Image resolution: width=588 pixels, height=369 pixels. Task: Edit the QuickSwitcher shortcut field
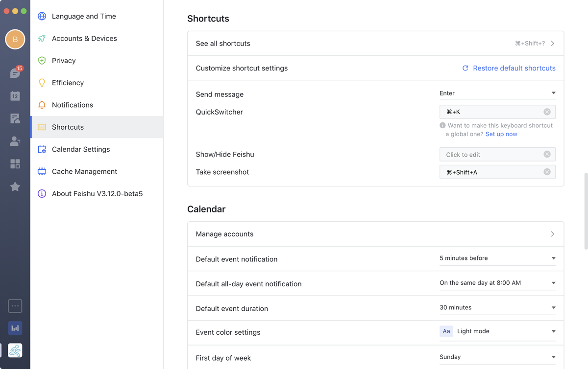tap(497, 112)
